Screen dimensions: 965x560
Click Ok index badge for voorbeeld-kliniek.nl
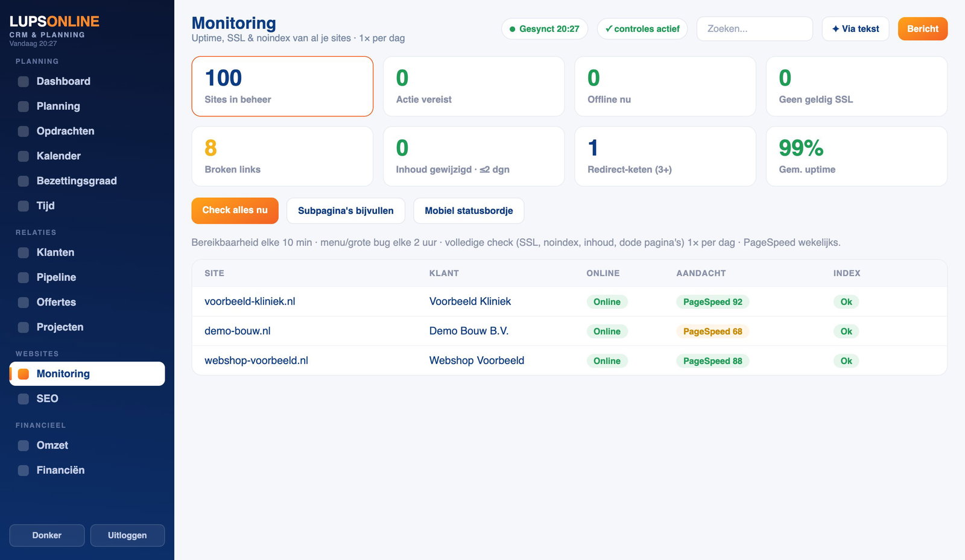pyautogui.click(x=846, y=302)
